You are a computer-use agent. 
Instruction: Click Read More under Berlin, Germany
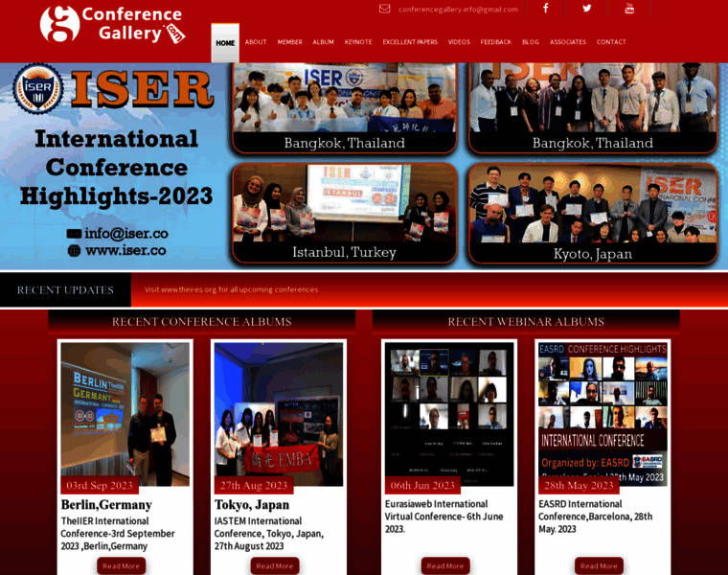122,565
